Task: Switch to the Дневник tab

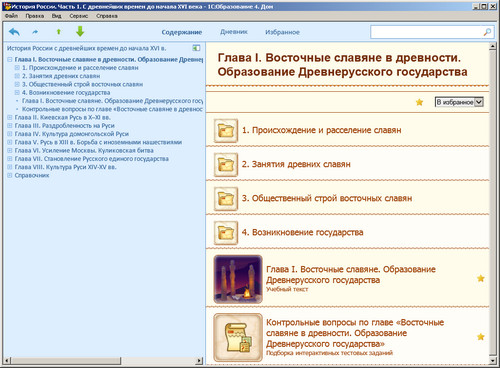Action: [234, 32]
